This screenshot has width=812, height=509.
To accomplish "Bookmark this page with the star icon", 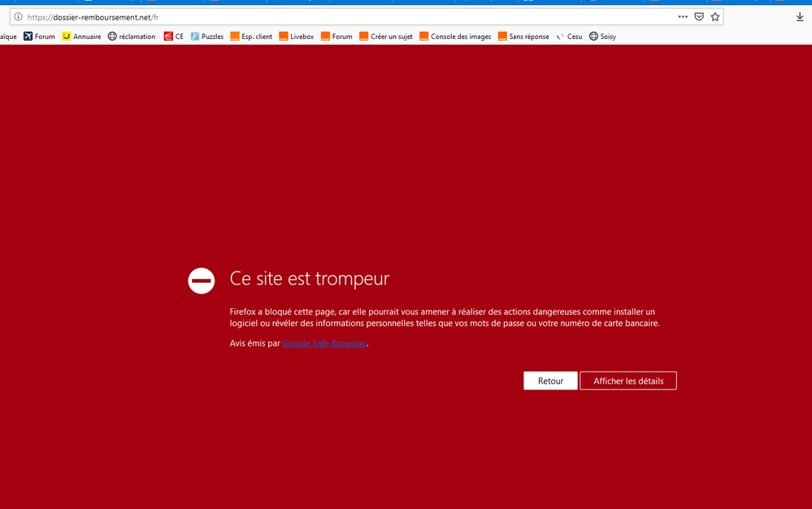I will coord(715,16).
